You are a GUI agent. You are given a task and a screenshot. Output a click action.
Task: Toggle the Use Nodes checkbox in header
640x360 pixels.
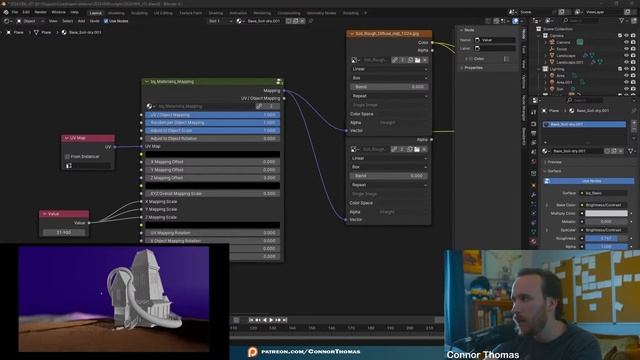pos(106,21)
